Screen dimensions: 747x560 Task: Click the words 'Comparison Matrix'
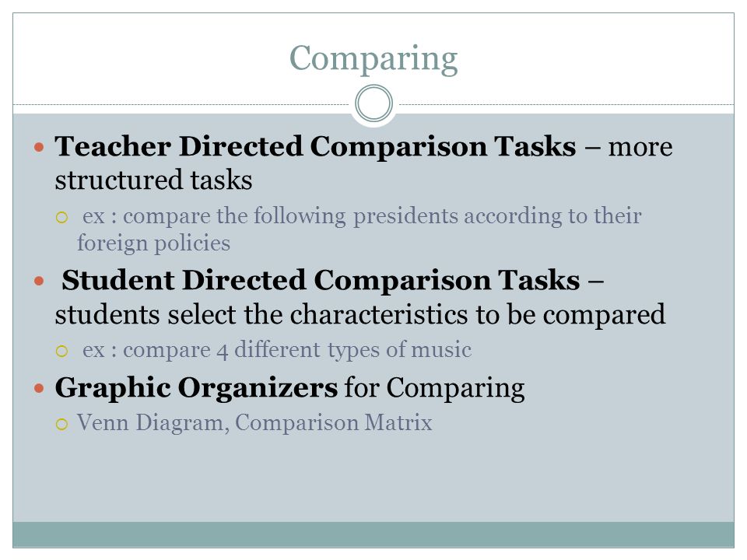pos(334,422)
